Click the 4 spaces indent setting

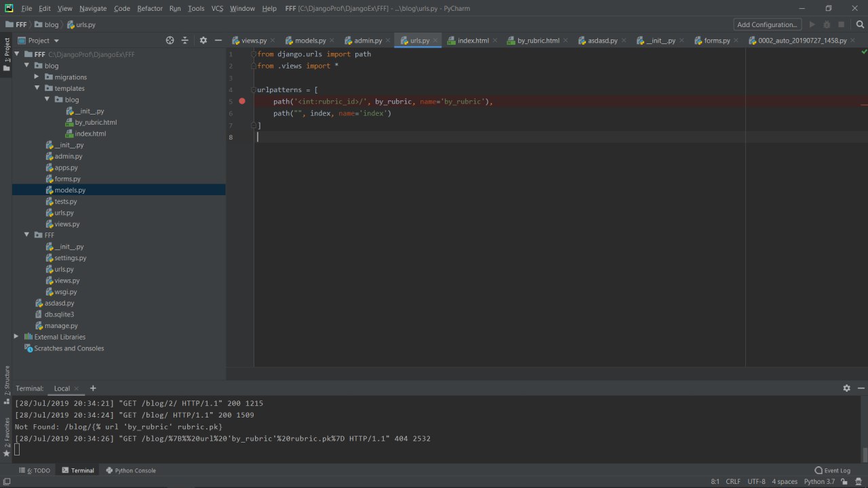pos(785,481)
